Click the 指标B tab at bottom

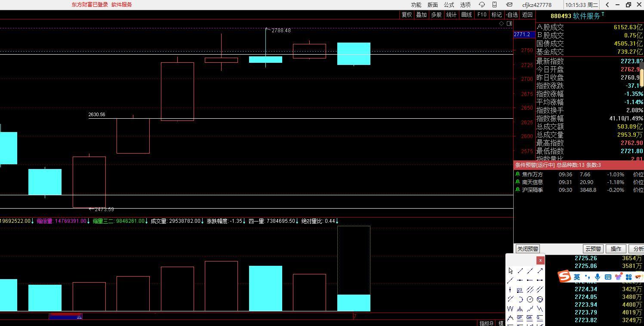pos(487,323)
